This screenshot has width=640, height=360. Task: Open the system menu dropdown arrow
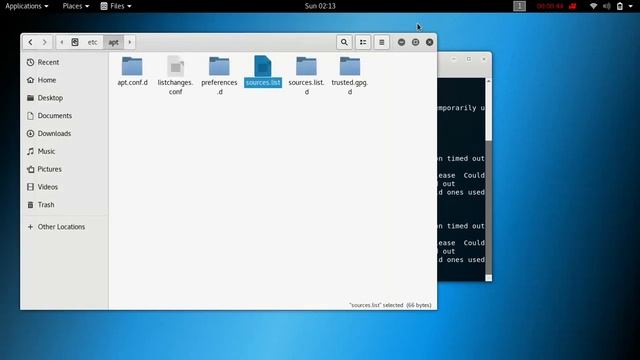click(631, 6)
